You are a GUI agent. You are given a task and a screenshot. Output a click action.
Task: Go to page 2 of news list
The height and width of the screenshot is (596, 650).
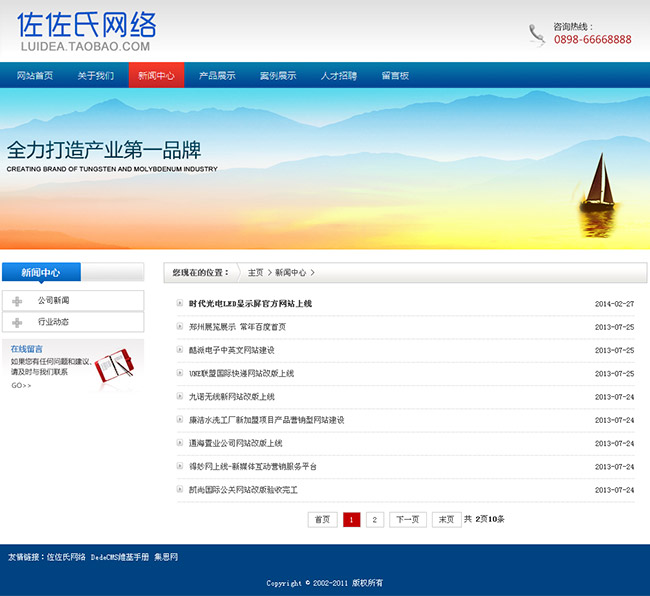(375, 519)
